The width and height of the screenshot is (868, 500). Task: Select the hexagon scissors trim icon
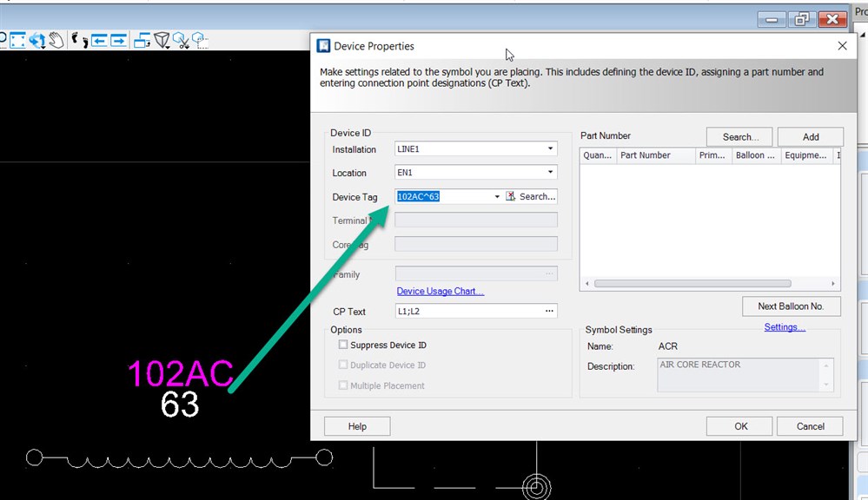pyautogui.click(x=182, y=40)
